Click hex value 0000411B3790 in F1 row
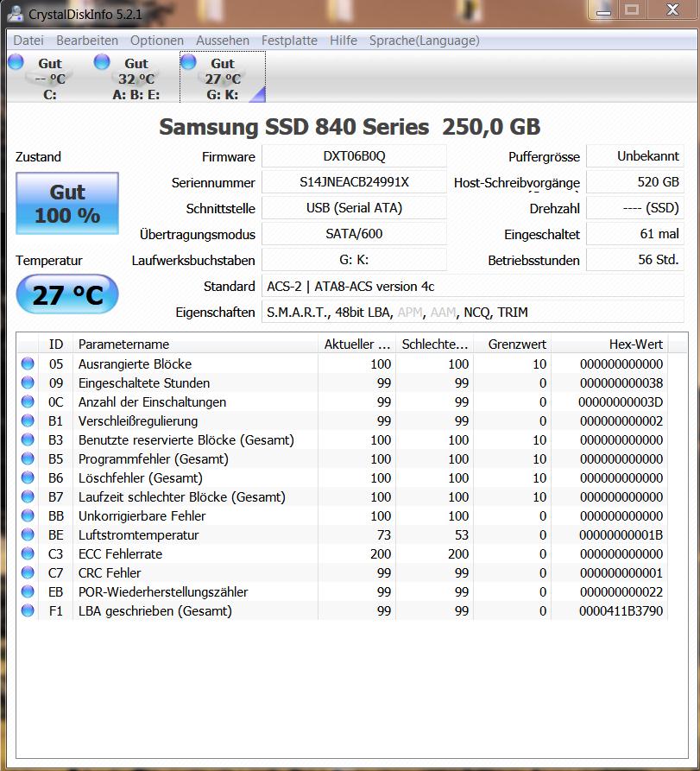Screen dimensions: 700x771 click(621, 610)
